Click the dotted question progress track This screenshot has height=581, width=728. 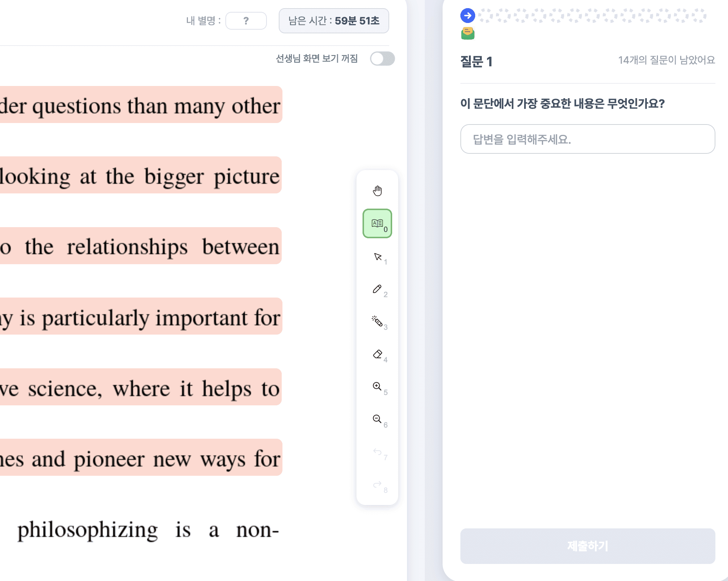592,16
